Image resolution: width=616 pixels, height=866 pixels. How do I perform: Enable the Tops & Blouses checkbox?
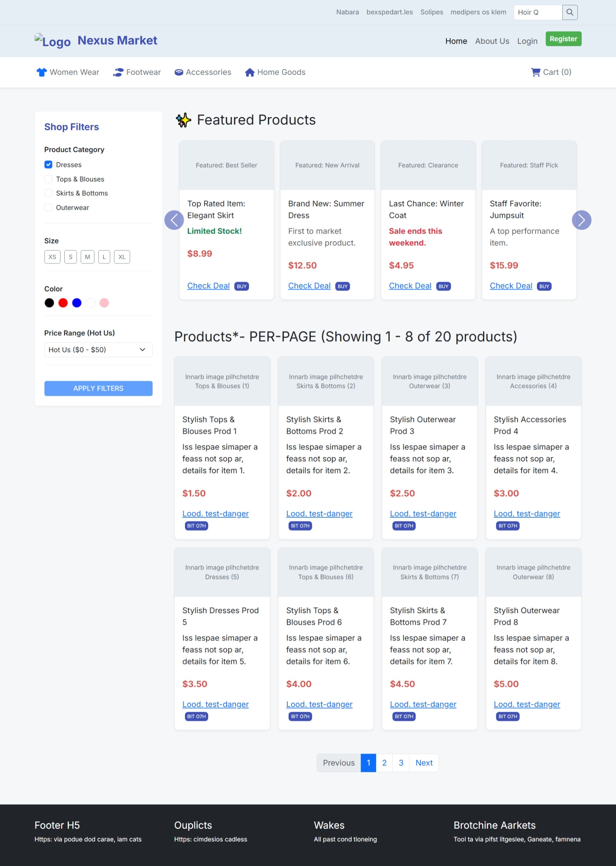coord(48,179)
